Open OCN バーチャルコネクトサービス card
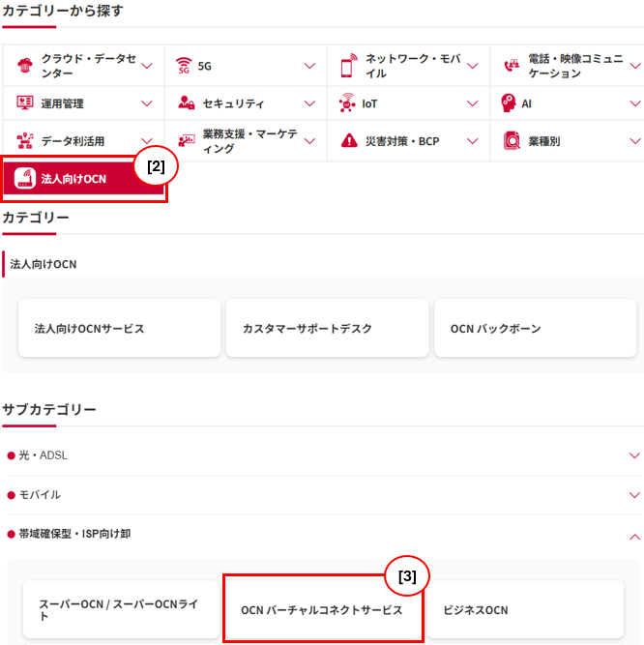This screenshot has height=645, width=644. [x=323, y=609]
